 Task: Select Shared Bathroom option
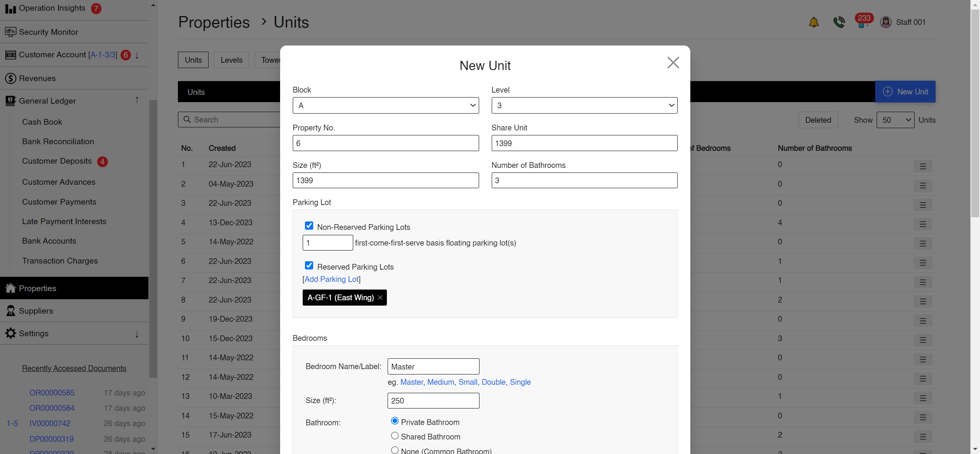pyautogui.click(x=395, y=436)
